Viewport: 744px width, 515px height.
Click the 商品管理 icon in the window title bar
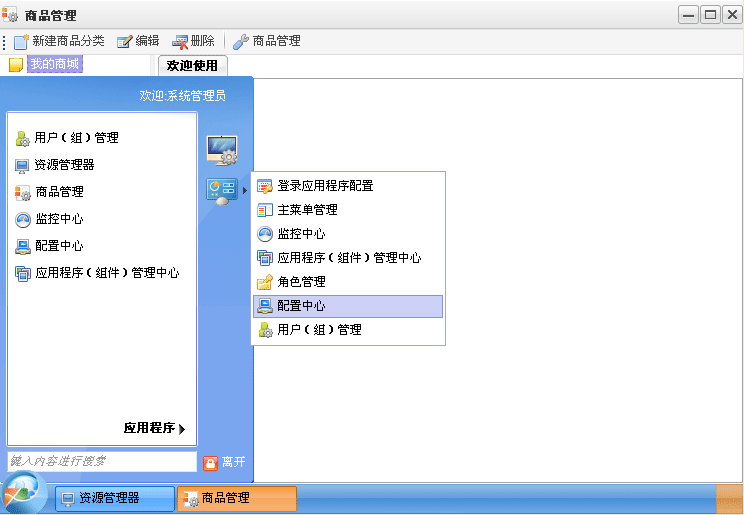pos(10,15)
